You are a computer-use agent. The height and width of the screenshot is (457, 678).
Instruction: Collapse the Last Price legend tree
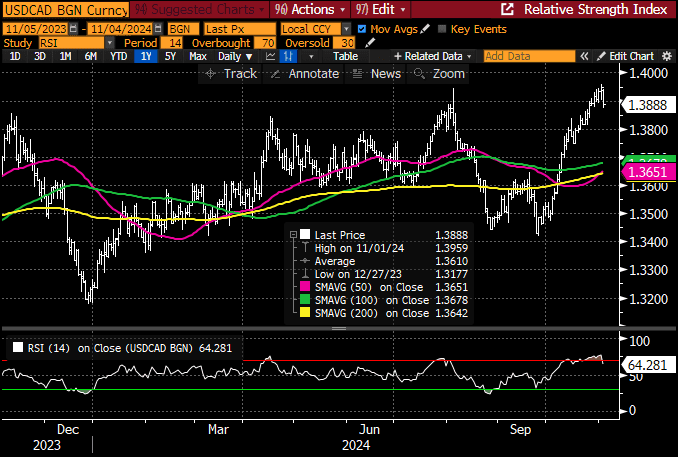click(x=292, y=233)
